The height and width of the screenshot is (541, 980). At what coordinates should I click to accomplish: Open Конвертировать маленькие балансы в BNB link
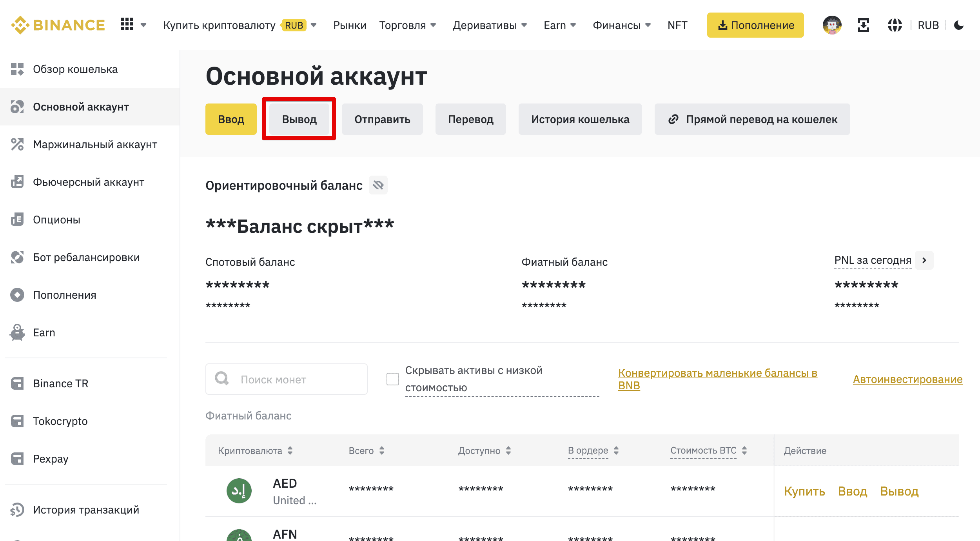pyautogui.click(x=717, y=379)
